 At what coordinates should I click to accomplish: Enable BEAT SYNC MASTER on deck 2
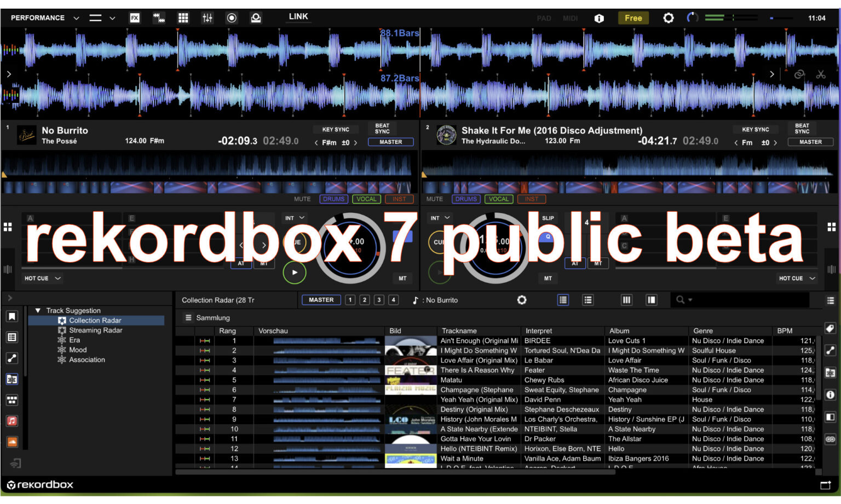810,142
